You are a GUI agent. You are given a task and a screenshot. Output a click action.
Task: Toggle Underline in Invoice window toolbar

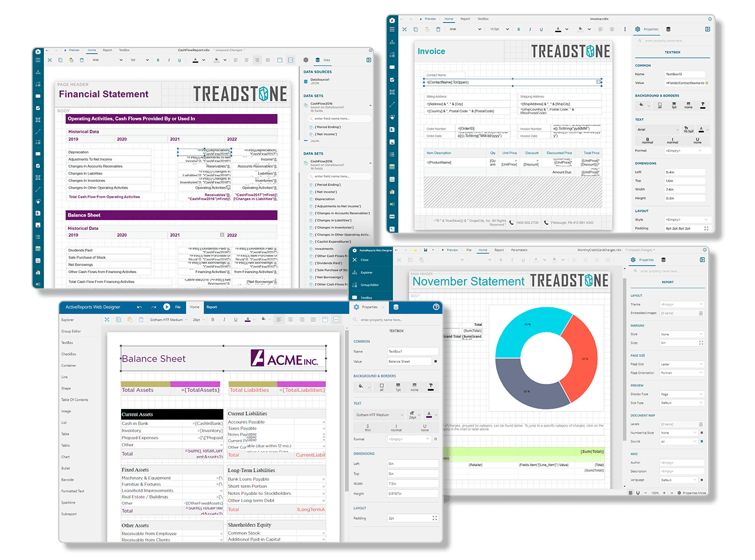point(541,29)
